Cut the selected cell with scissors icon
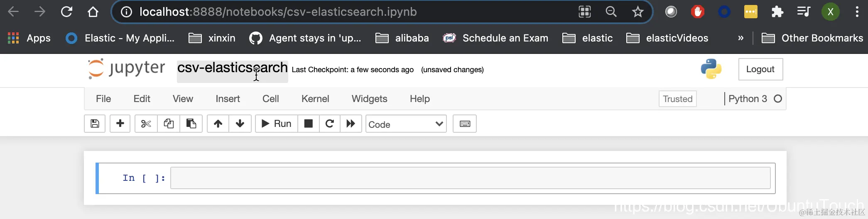 (x=146, y=124)
